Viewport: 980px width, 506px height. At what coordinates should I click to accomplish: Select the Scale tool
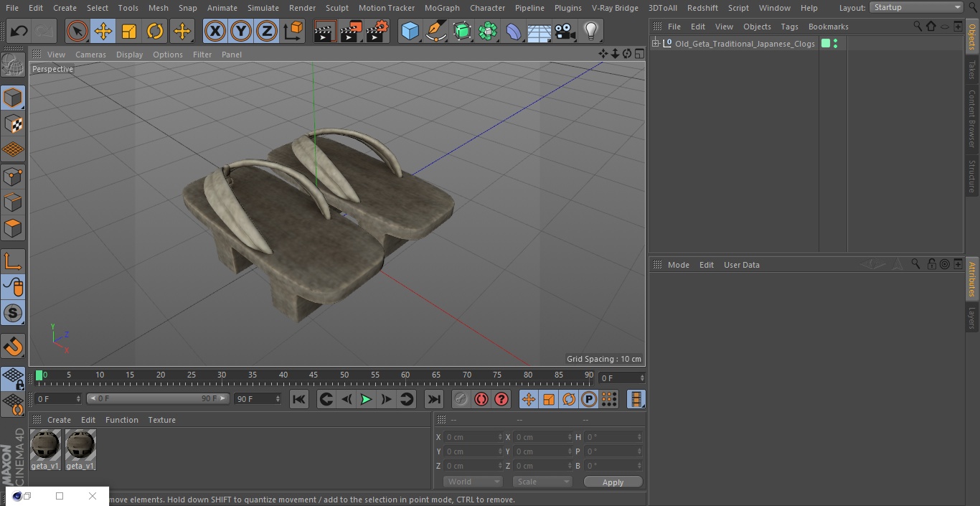(x=129, y=31)
